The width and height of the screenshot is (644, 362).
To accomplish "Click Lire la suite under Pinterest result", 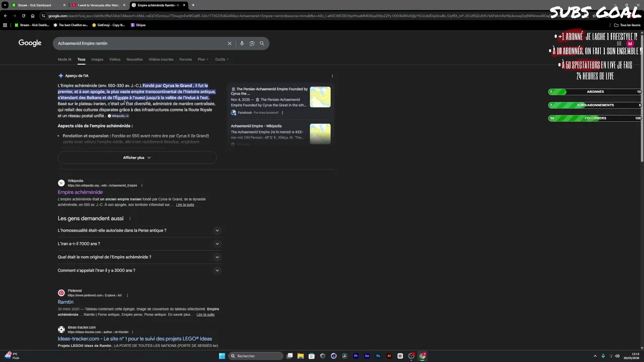I will (205, 315).
